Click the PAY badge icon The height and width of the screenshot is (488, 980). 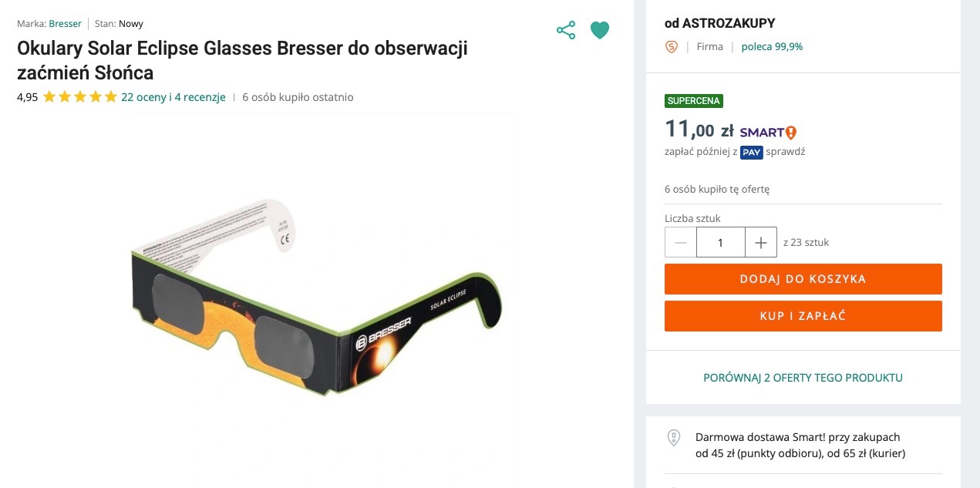coord(752,152)
